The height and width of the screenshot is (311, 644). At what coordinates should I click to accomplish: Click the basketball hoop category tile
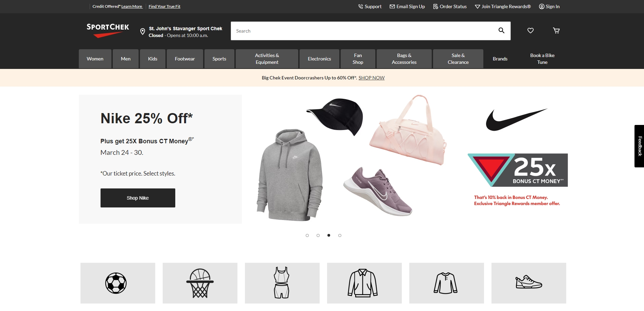point(200,283)
